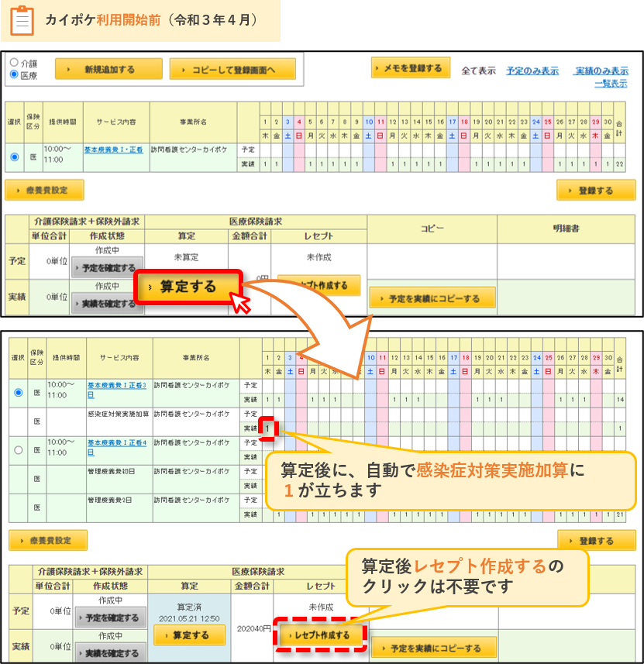Click コピーして登録画面へ button
The image size is (644, 664).
pos(232,69)
